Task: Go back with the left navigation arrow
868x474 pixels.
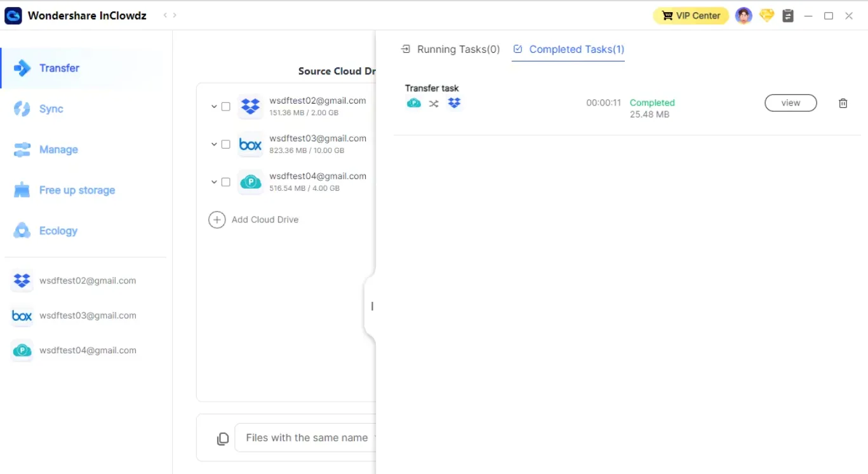Action: (166, 15)
